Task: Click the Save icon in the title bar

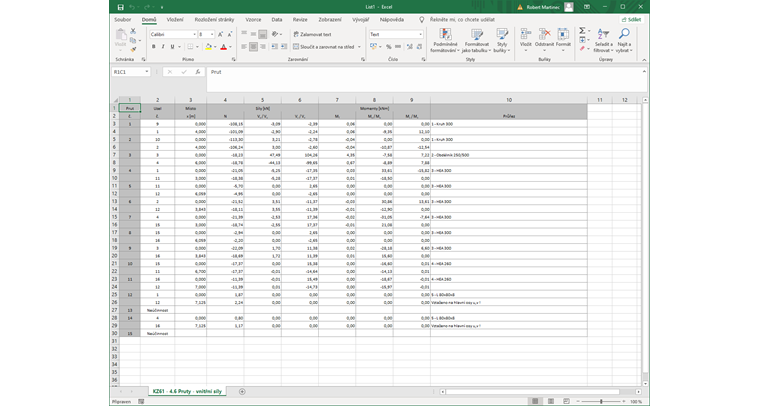Action: (x=121, y=7)
